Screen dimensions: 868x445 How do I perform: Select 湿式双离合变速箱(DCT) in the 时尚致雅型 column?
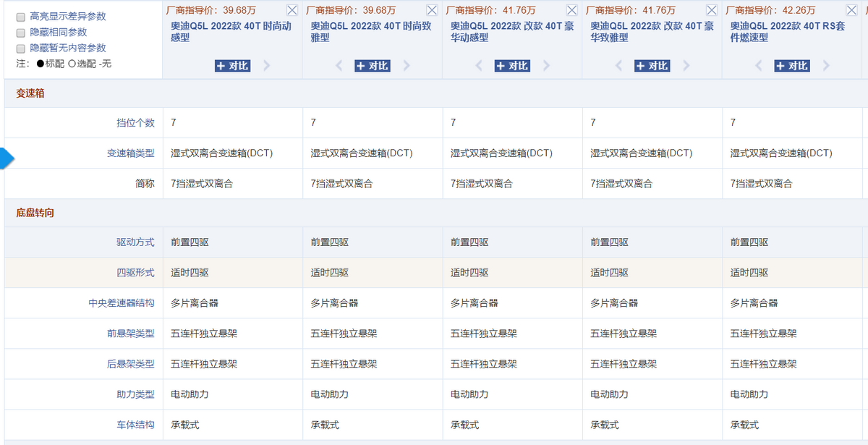(x=362, y=153)
